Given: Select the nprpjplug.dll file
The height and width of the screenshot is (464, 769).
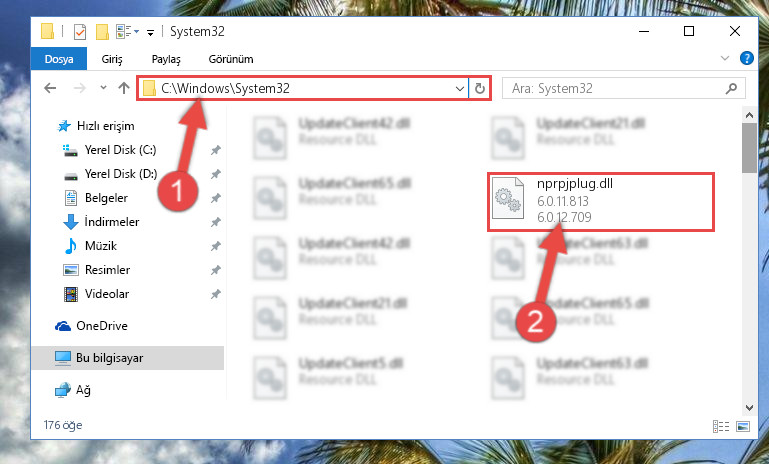Looking at the screenshot, I should (601, 201).
